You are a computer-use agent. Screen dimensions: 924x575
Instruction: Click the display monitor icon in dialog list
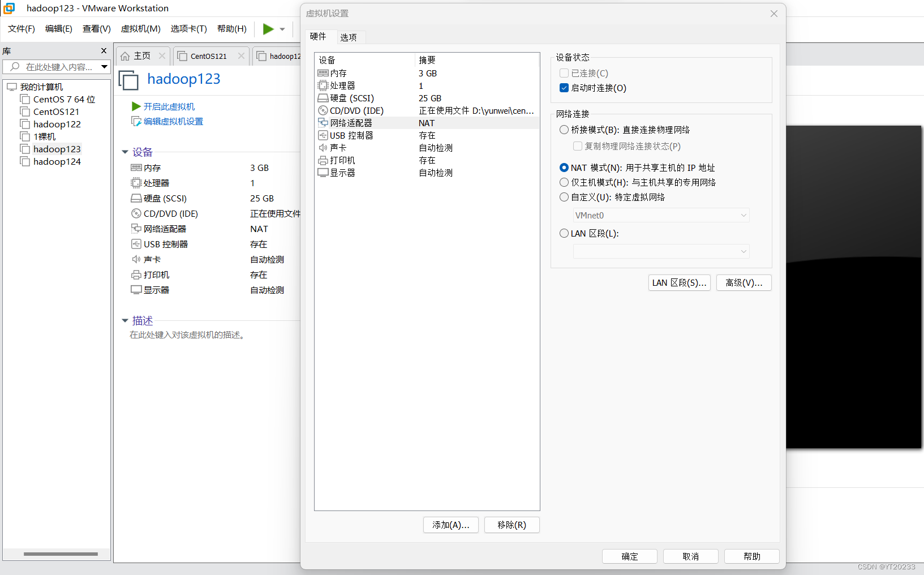[x=323, y=173]
